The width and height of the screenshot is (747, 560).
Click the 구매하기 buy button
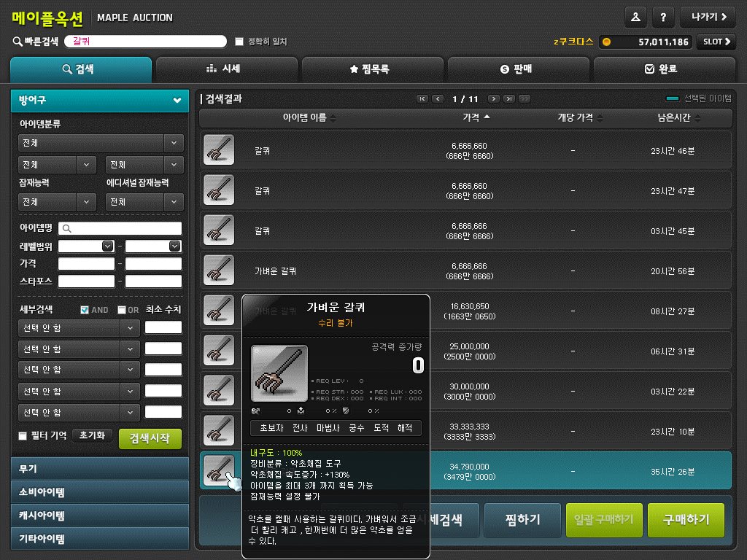point(686,520)
